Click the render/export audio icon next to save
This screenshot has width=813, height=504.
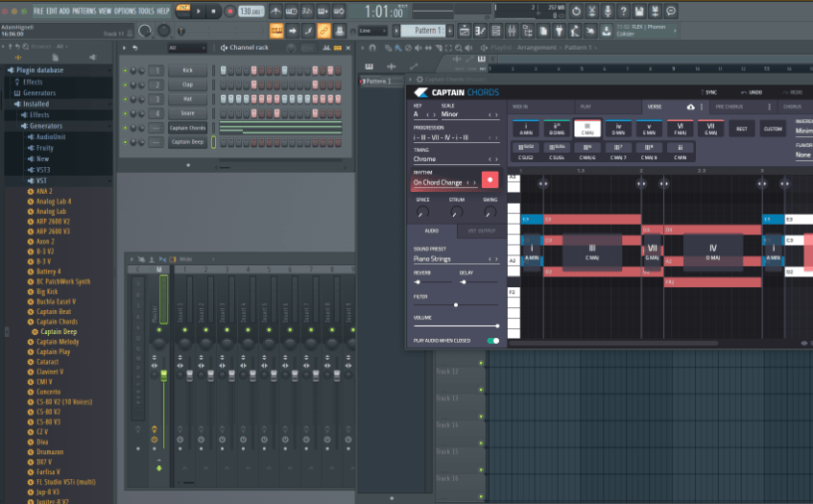point(655,11)
